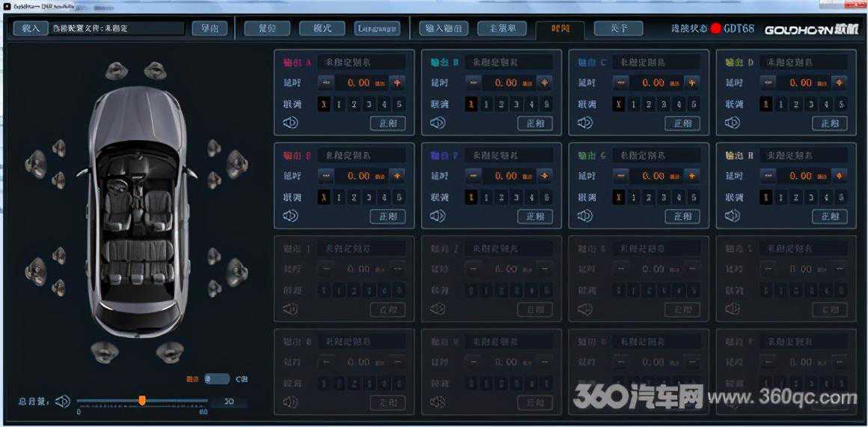Toggle the delay unit switch below the car

[x=217, y=379]
